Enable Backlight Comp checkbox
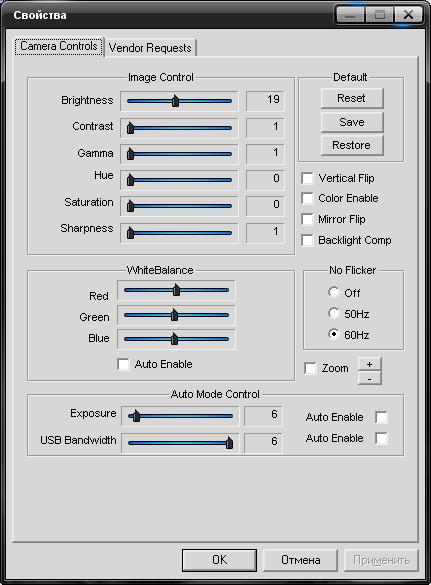 [x=307, y=240]
